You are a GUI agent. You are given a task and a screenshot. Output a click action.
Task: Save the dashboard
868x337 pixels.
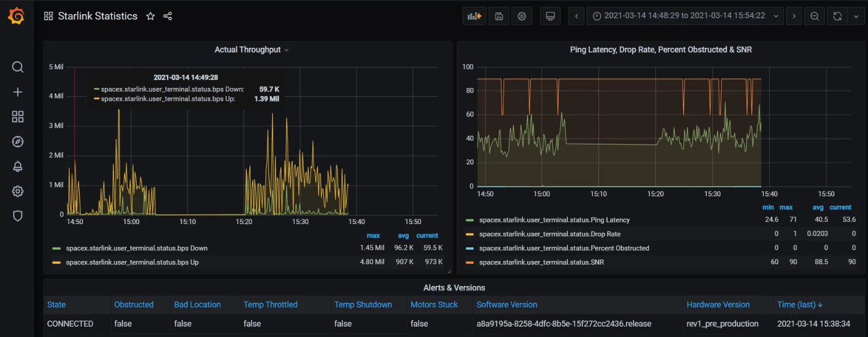499,16
